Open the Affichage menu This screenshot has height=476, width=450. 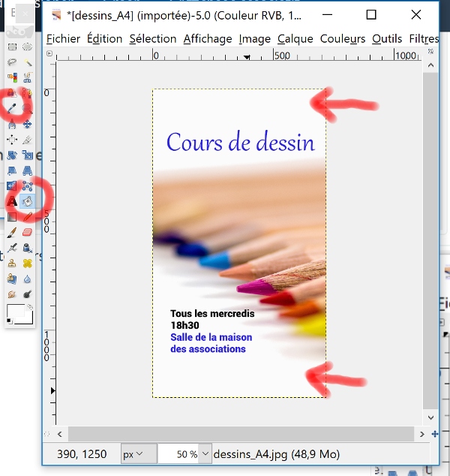(x=208, y=39)
